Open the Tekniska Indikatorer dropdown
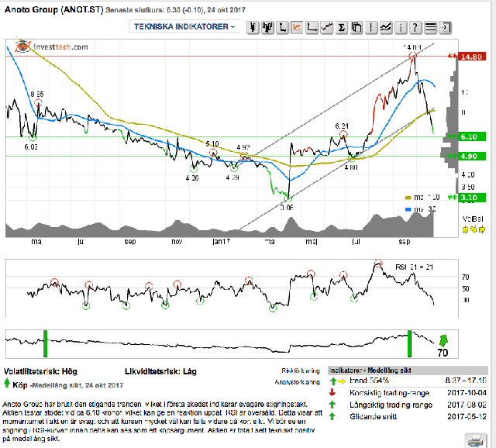The height and width of the screenshot is (448, 496). [x=184, y=26]
